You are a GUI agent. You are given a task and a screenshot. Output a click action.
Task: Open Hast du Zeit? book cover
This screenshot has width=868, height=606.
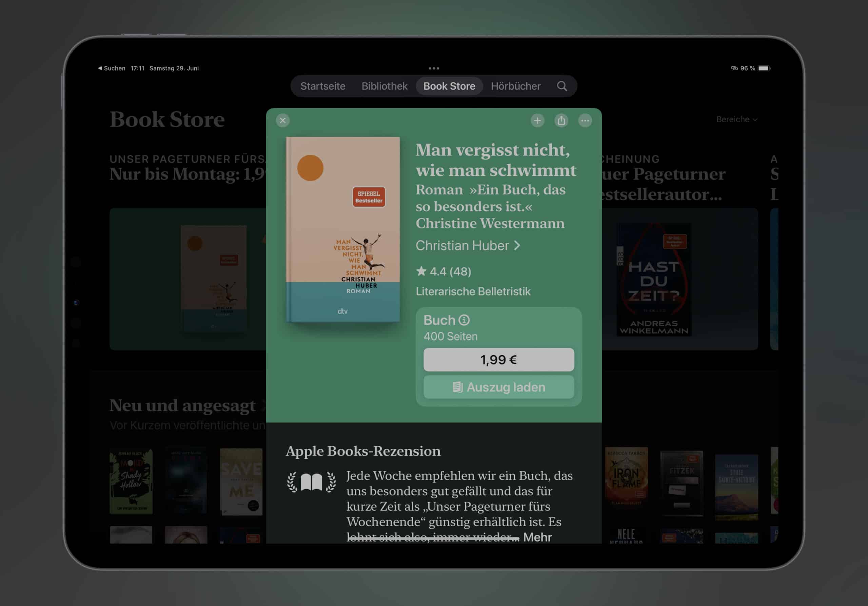[654, 279]
